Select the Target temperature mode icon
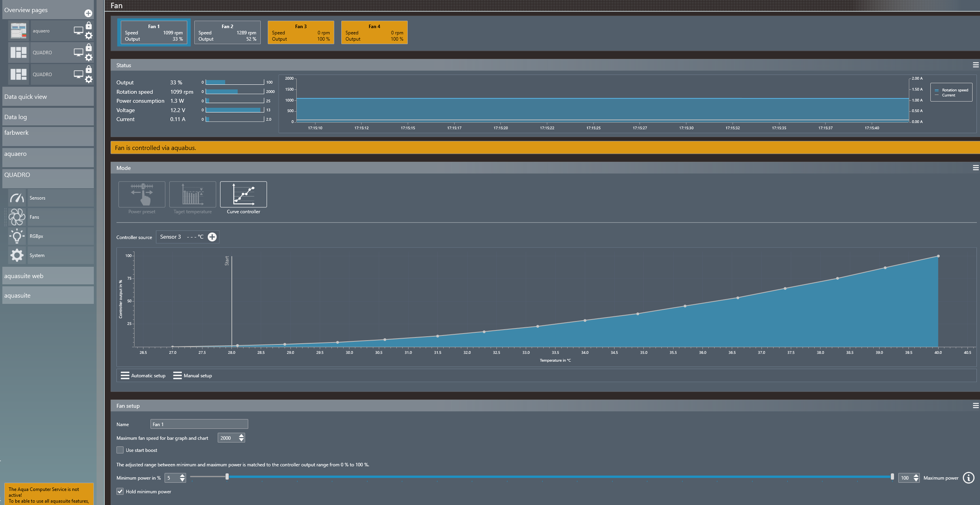The image size is (980, 505). (x=192, y=194)
